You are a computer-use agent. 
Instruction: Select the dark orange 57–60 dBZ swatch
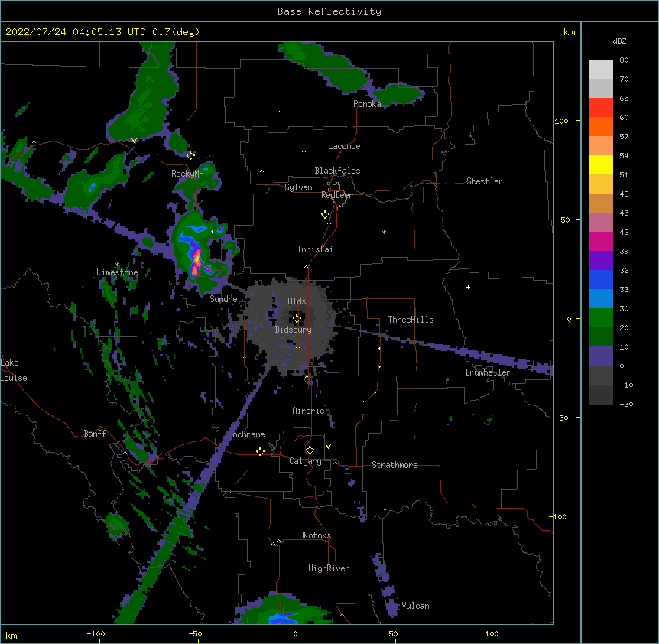[x=601, y=126]
